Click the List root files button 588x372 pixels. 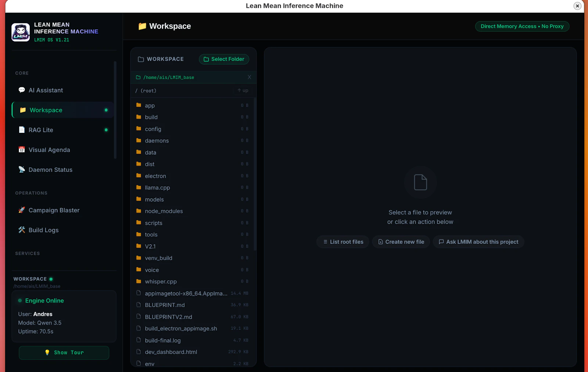point(343,242)
